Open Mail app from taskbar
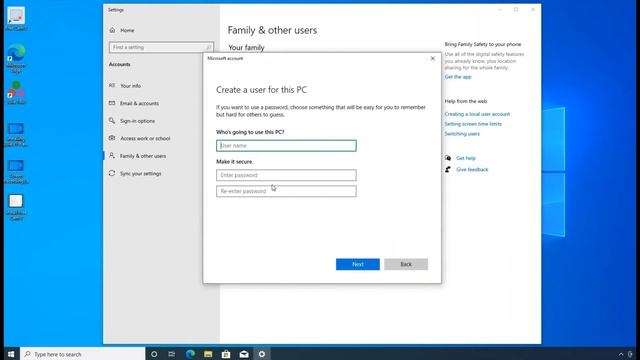The height and width of the screenshot is (360, 640). point(244,354)
